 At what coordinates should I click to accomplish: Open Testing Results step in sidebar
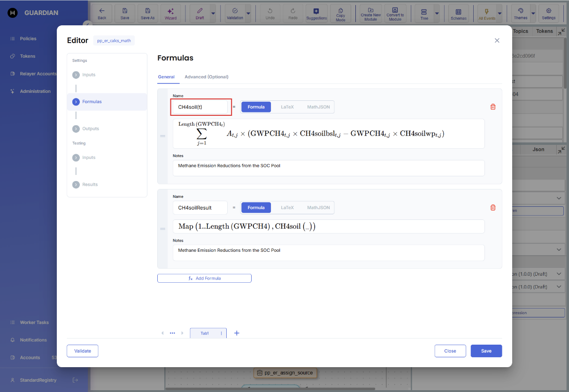coord(90,185)
